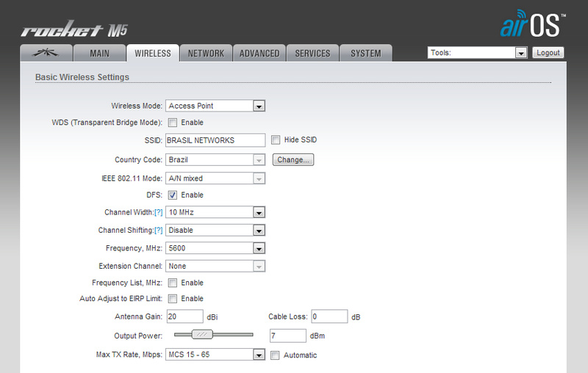Open Channel Shifting help link [?]

coord(158,230)
